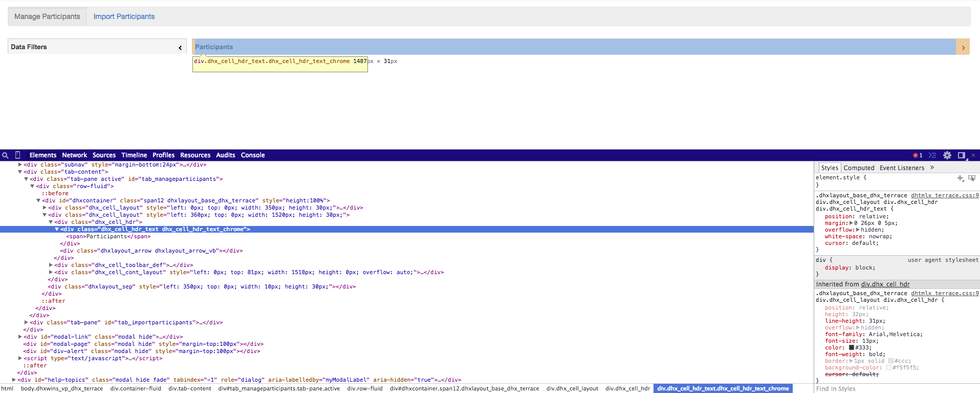The image size is (980, 393).
Task: Select the Styles sidebar tab
Action: [x=830, y=168]
